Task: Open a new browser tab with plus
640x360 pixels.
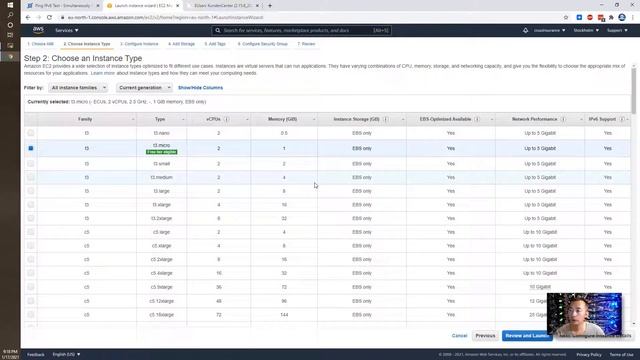Action: pyautogui.click(x=270, y=6)
